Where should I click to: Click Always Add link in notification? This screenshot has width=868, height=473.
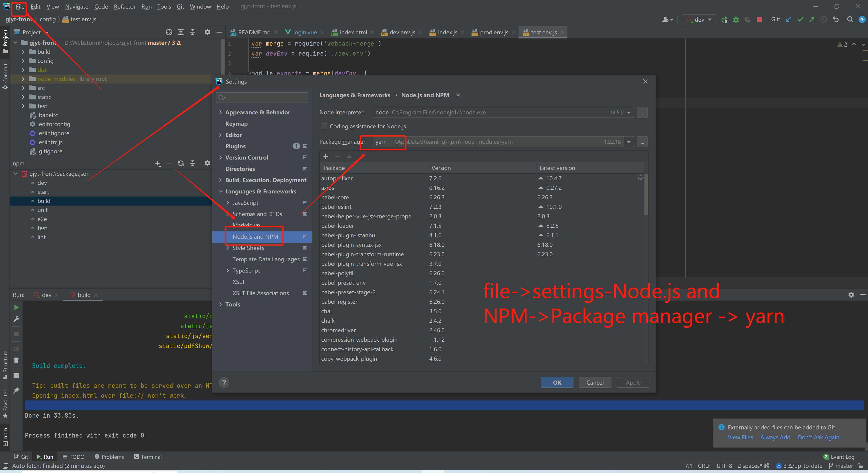pos(775,437)
